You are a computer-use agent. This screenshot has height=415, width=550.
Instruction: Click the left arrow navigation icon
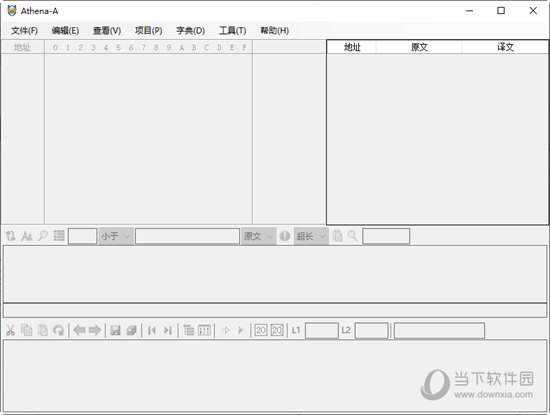pos(80,330)
